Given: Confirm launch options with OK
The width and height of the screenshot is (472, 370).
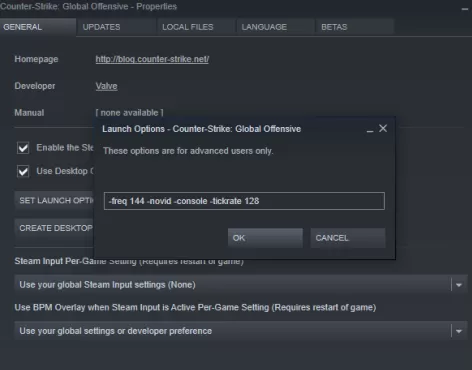Looking at the screenshot, I should 265,238.
